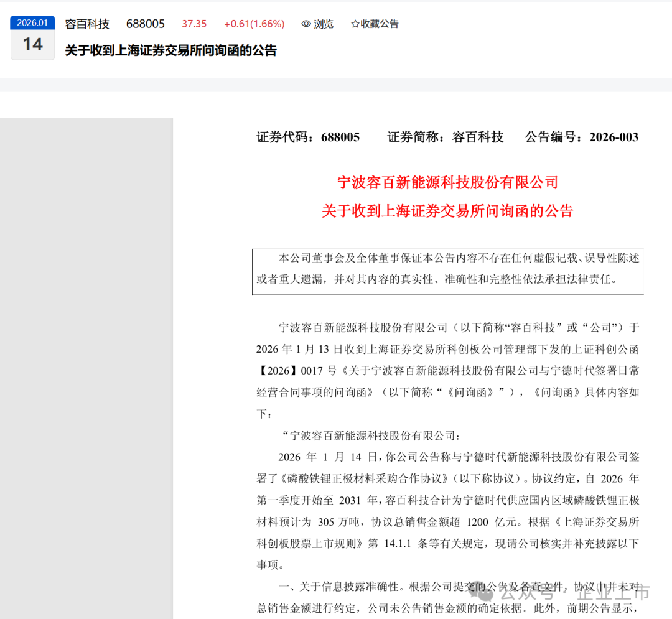This screenshot has width=672, height=619.
Task: Click line starting 2026 年 1 月 14 日，你公司
Action: tap(459, 457)
